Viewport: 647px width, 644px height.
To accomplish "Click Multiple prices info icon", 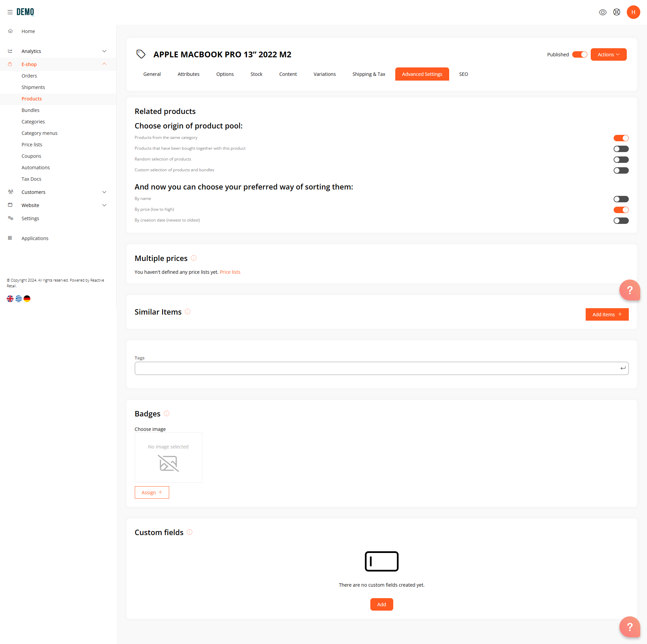I will click(194, 258).
